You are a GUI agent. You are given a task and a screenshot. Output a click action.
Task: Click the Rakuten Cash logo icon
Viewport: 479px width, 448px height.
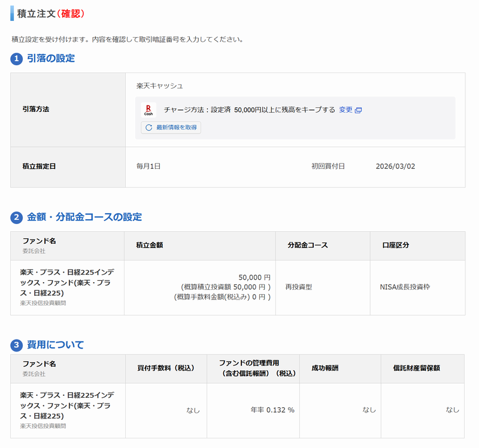[x=148, y=110]
